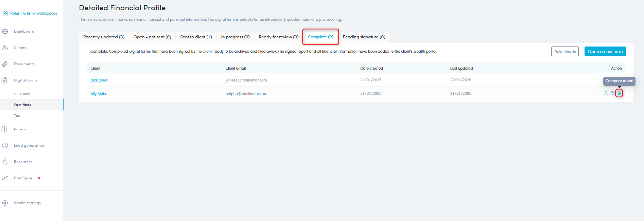
Task: Open the Tax submenu item
Action: [x=17, y=116]
